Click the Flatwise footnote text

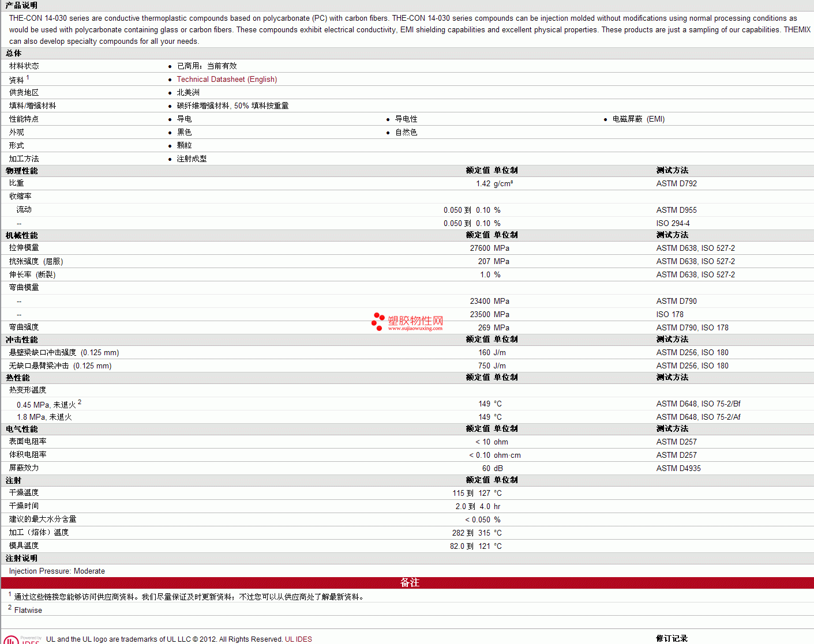coord(28,611)
